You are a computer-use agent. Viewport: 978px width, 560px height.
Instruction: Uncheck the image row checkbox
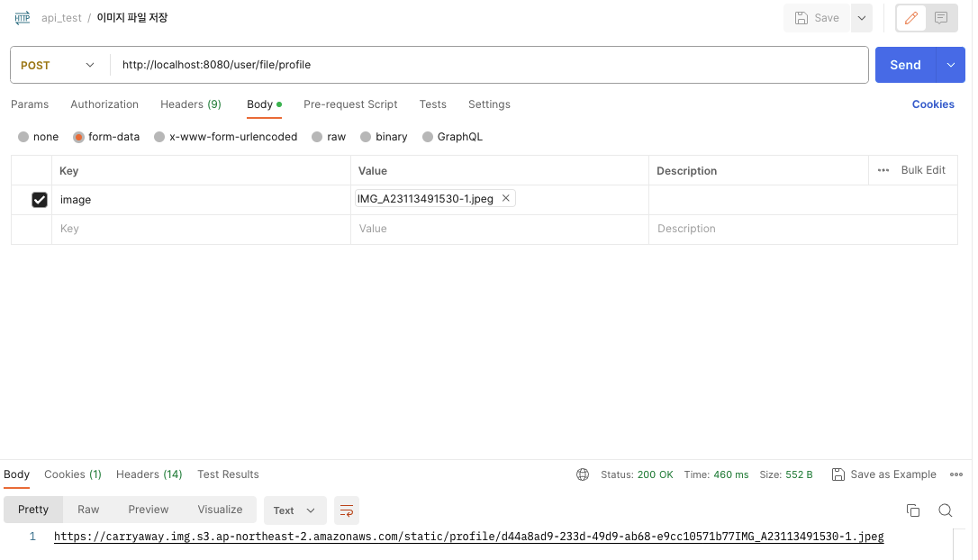40,200
